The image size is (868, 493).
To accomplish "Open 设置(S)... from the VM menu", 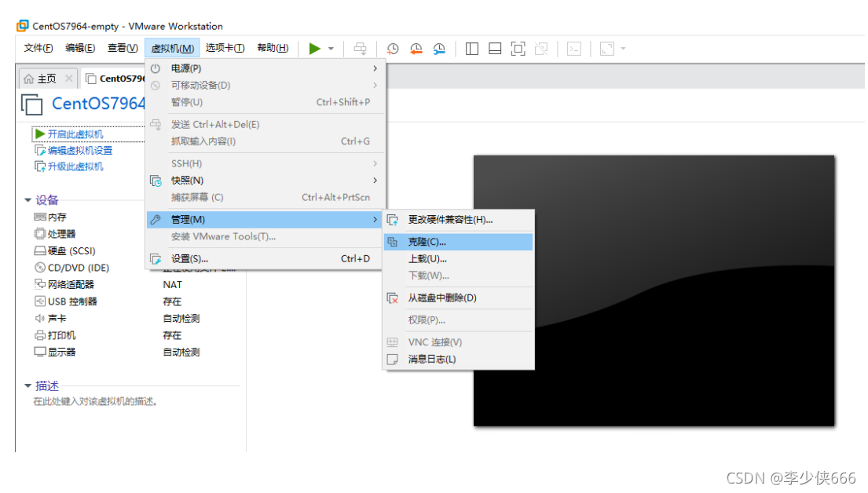I will pos(266,258).
